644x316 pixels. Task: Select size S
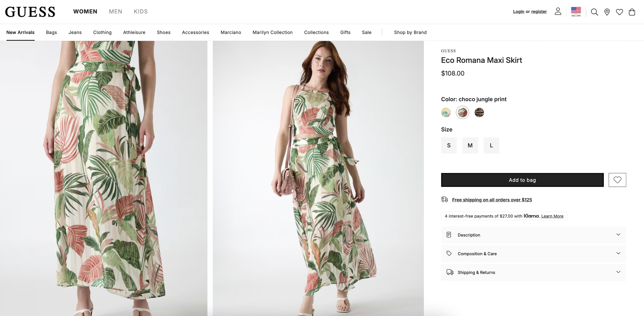449,145
